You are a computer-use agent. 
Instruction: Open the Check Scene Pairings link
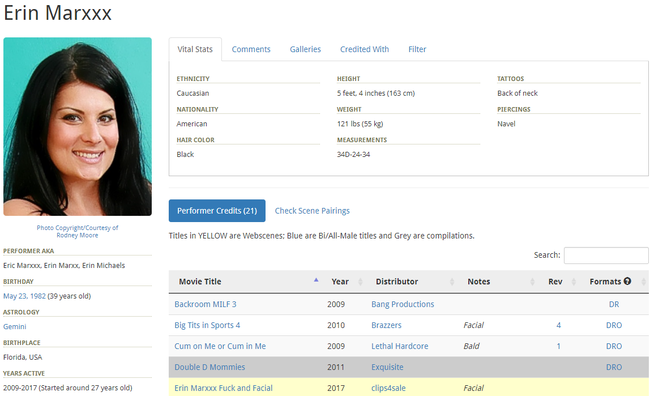tap(312, 211)
